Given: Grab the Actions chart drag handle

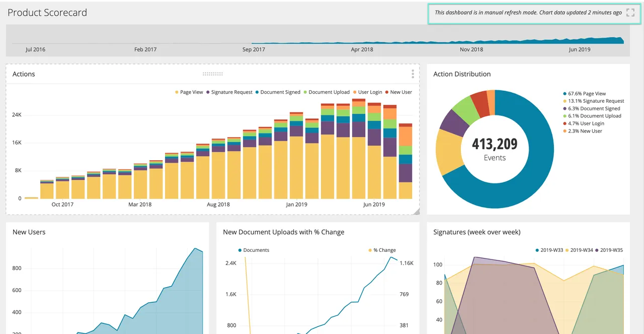Looking at the screenshot, I should pyautogui.click(x=213, y=74).
